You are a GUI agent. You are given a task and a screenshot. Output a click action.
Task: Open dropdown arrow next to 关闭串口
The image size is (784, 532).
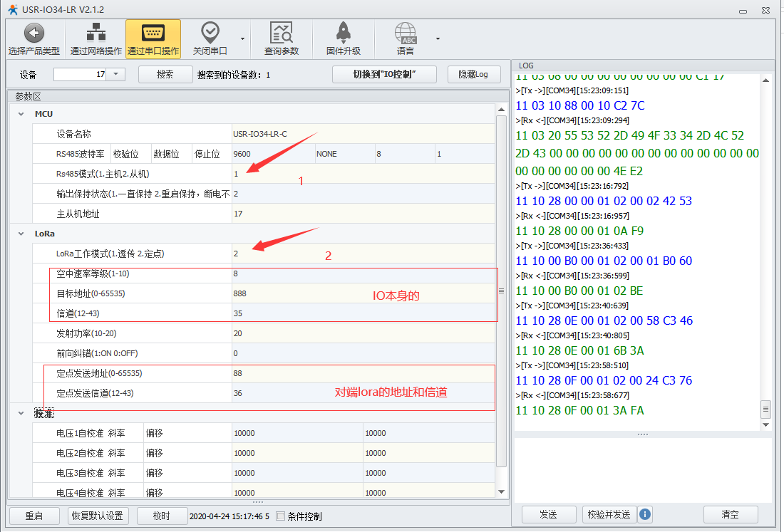pos(242,39)
